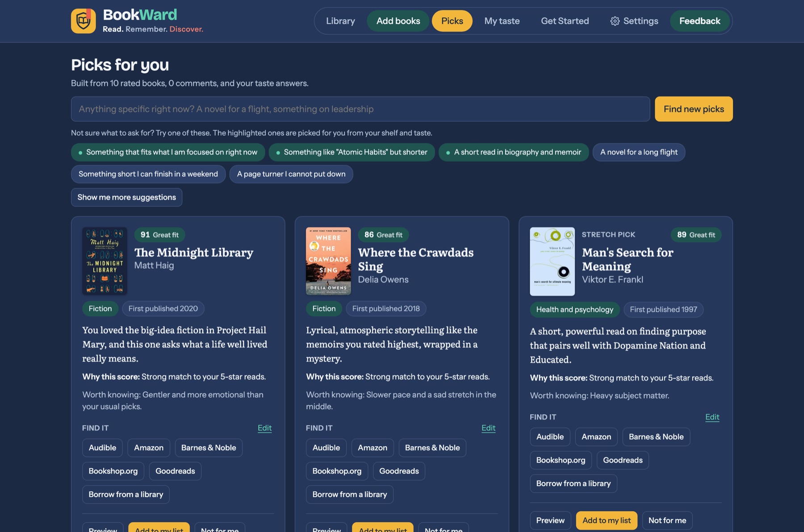Add Man's Search for Meaning to my list

(607, 520)
